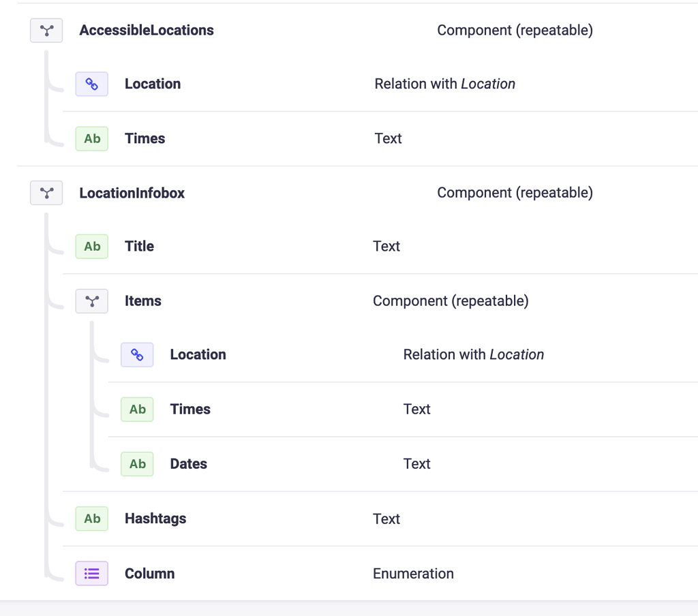Click the Hashtags field label

(x=155, y=519)
